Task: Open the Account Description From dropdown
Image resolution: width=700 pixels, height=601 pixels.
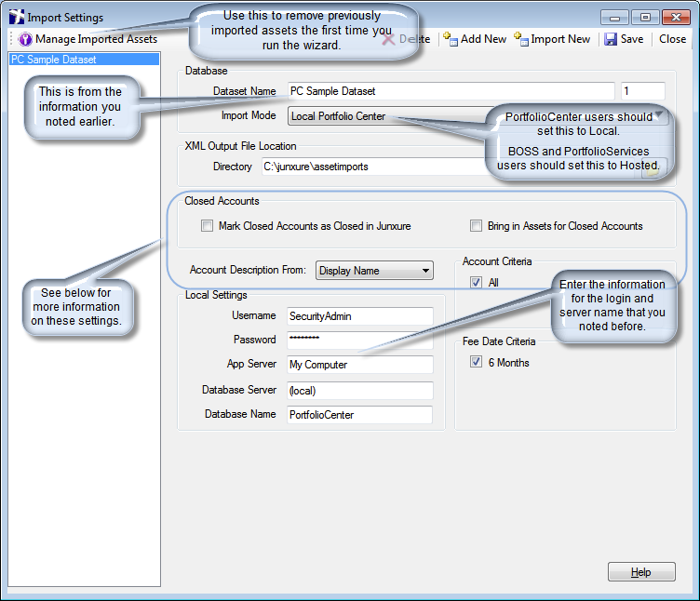Action: pyautogui.click(x=374, y=271)
